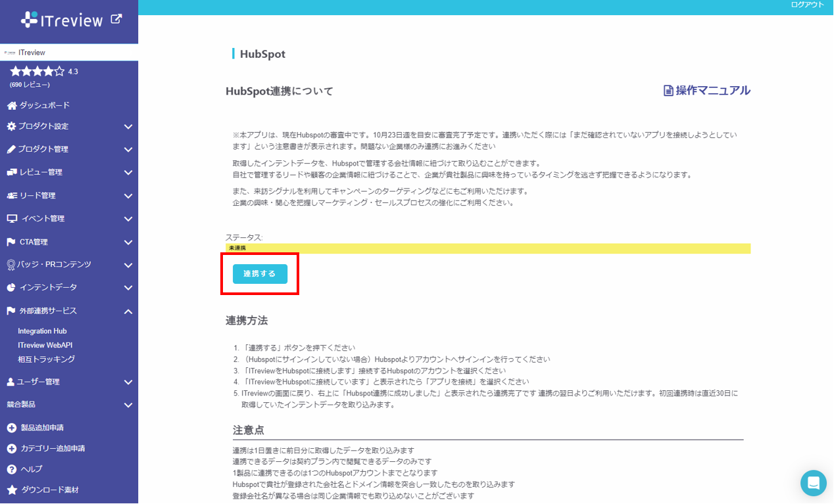Collapse the 外部連携サービス section chevron

tap(128, 310)
